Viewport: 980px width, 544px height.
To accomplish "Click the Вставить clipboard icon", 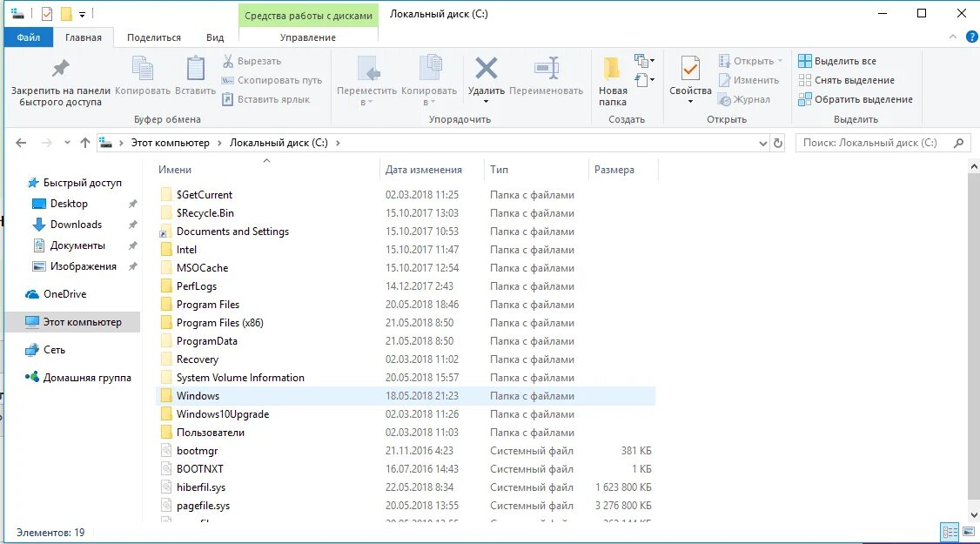I will click(x=196, y=68).
